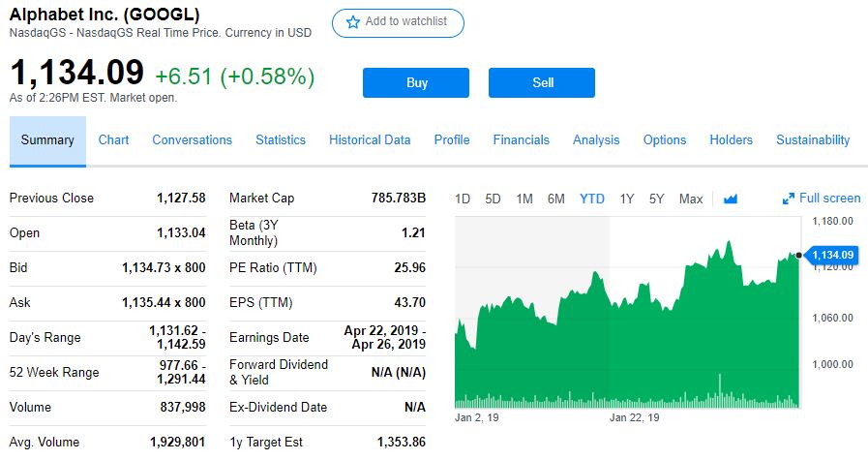Screen dimensions: 868x460
Task: Show the Max chart range
Action: pyautogui.click(x=691, y=199)
